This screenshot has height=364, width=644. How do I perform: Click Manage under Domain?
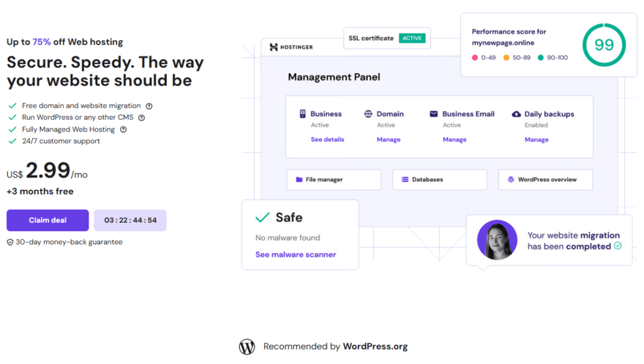pyautogui.click(x=389, y=140)
